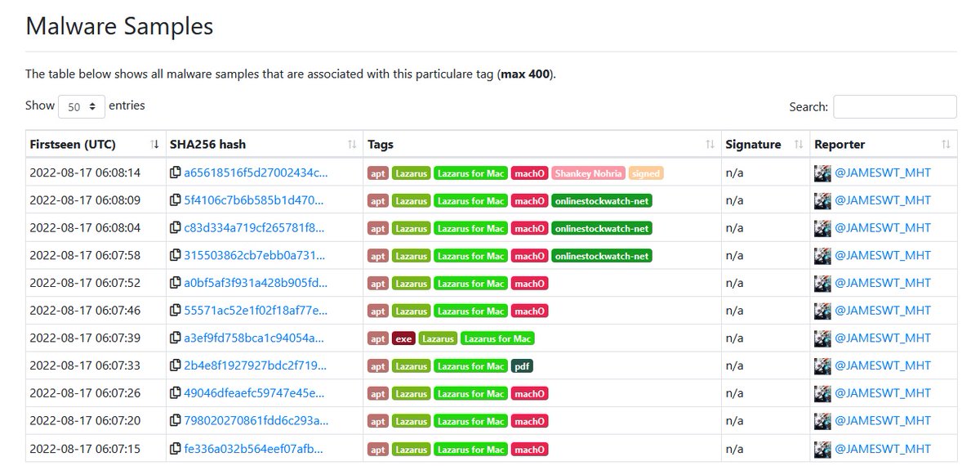Copy hash 315503862cb7ebb0a731 icon

click(175, 256)
